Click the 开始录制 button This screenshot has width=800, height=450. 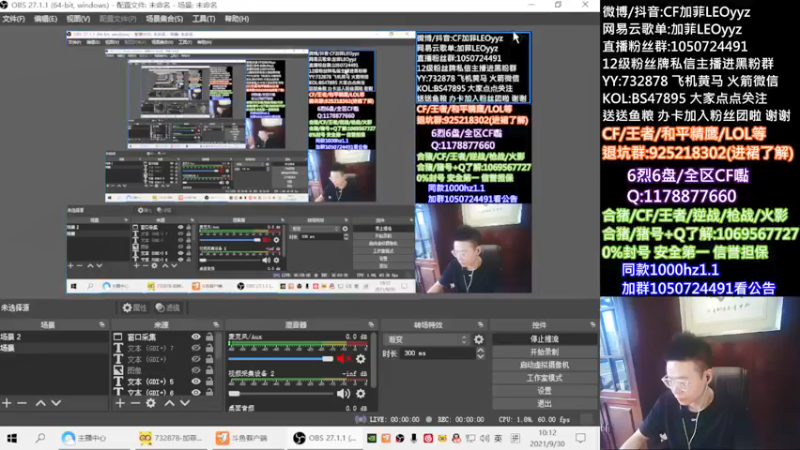click(x=544, y=352)
